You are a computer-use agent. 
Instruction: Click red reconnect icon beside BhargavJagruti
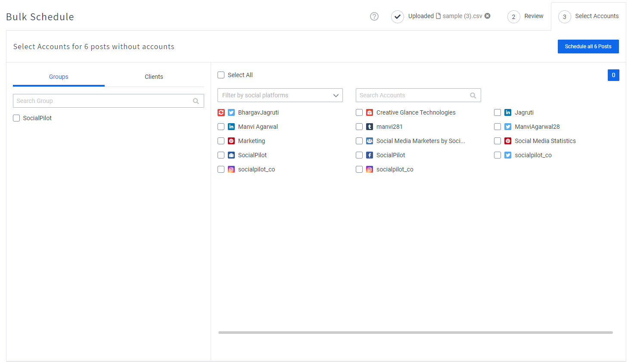pos(221,112)
